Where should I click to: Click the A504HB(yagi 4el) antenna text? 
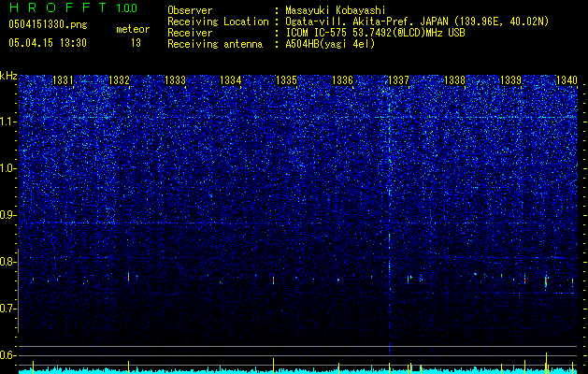coord(330,44)
